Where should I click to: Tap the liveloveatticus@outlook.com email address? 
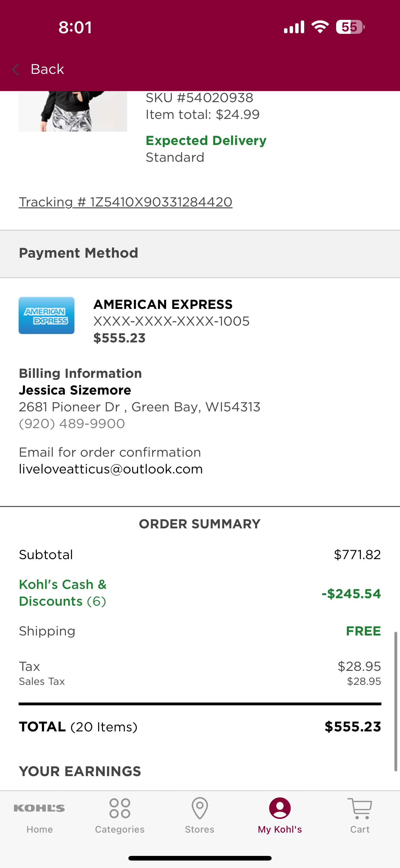pos(111,469)
